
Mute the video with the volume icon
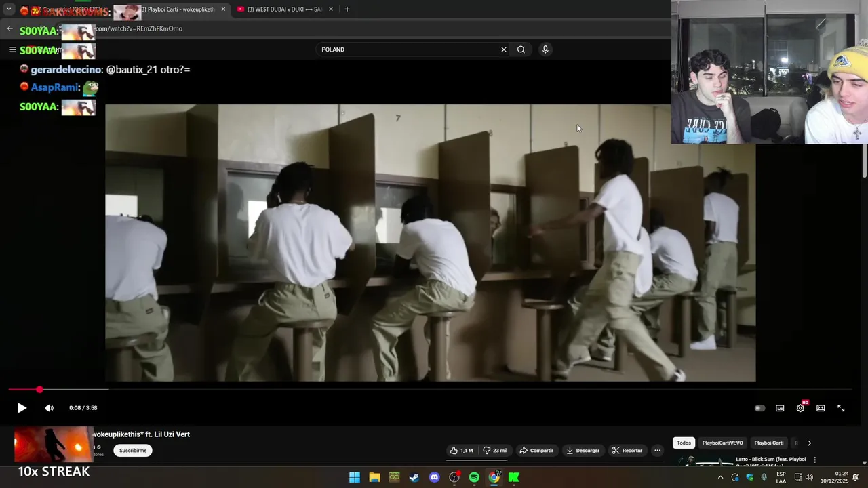click(49, 408)
